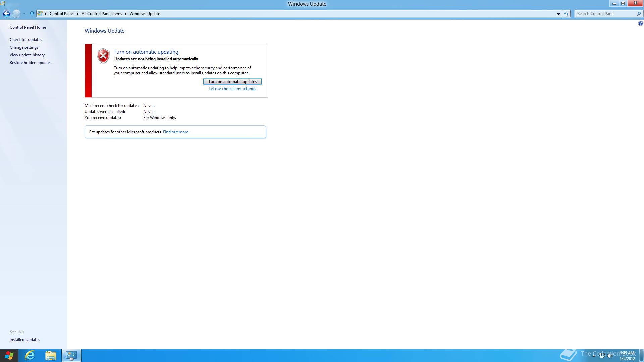The image size is (644, 362).
Task: Open Help with the question mark icon
Action: [640, 23]
